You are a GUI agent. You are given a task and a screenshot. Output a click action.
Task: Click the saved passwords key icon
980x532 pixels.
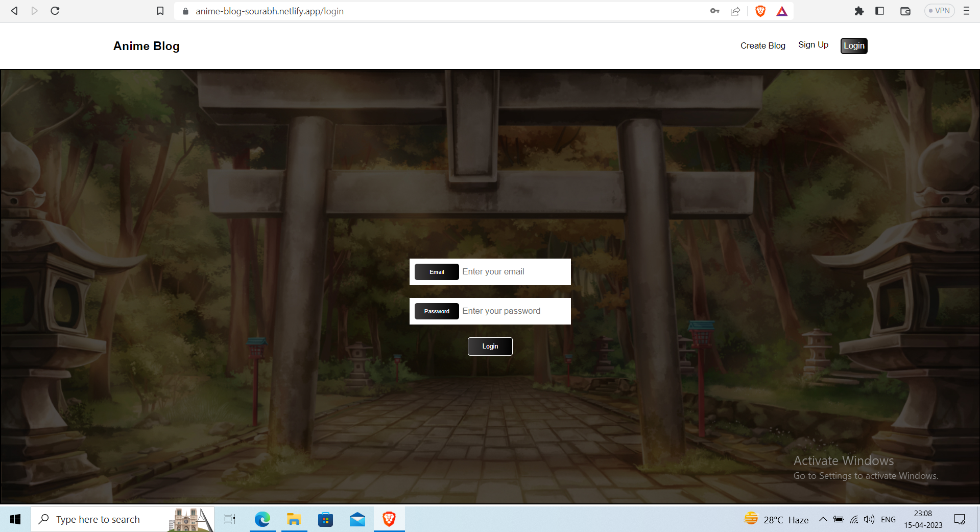[714, 11]
